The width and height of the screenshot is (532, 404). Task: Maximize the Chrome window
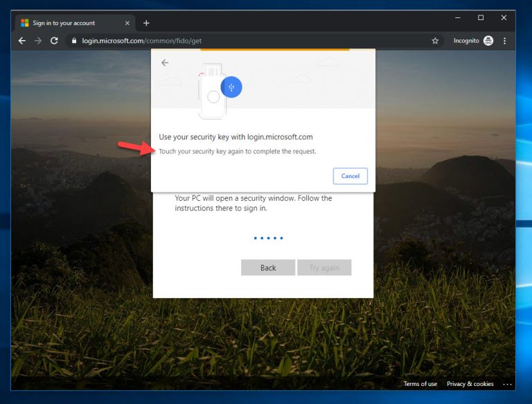point(481,17)
